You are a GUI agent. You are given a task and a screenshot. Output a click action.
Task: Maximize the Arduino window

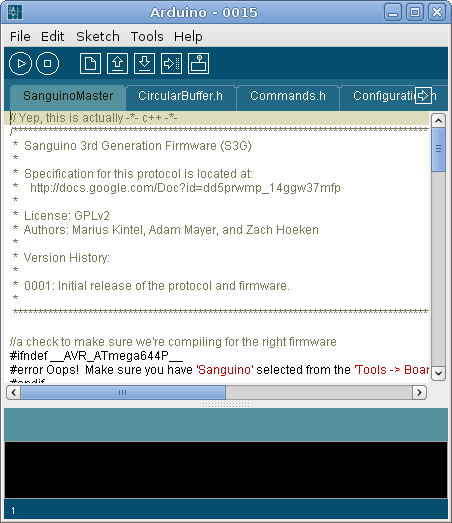(415, 12)
